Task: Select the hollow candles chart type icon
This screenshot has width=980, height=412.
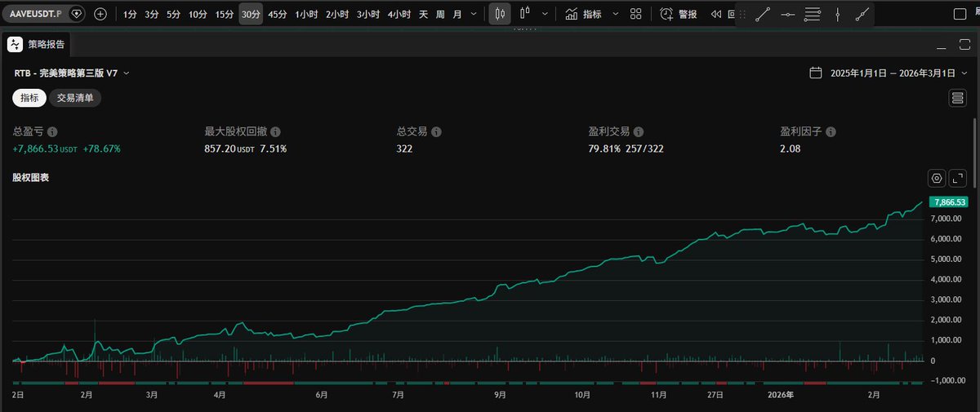Action: point(525,14)
